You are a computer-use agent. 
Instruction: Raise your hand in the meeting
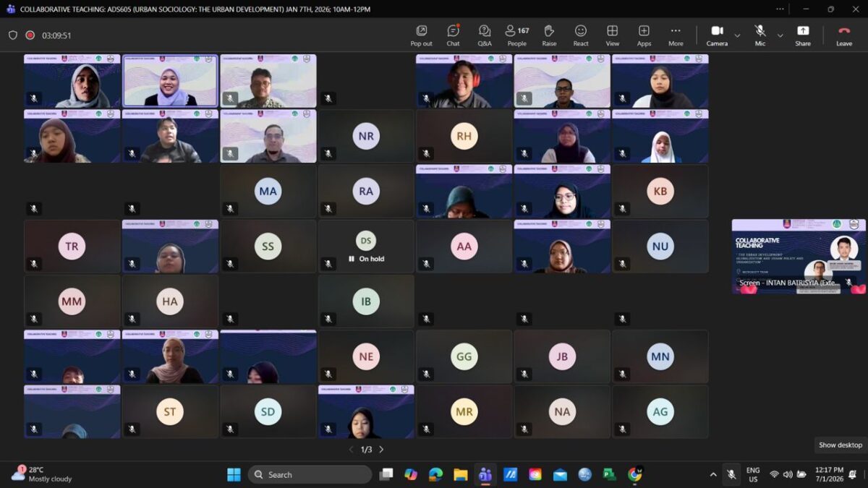(549, 35)
